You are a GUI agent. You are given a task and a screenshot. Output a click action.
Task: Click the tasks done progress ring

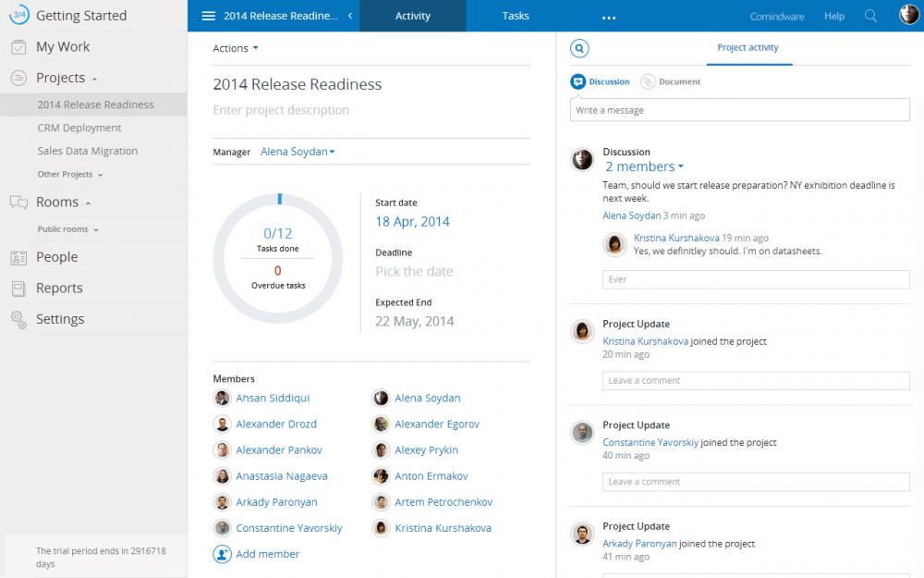pyautogui.click(x=277, y=259)
